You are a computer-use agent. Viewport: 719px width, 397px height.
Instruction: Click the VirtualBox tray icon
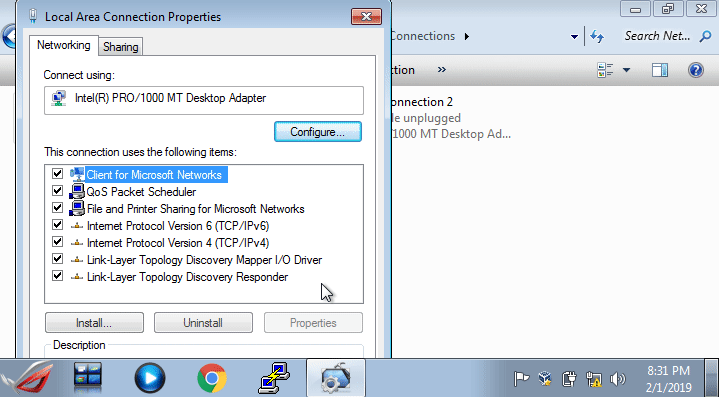(x=545, y=379)
